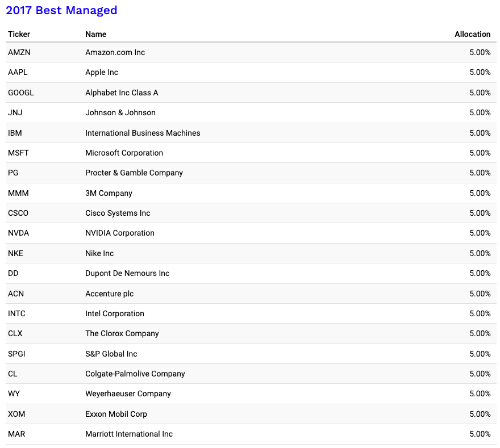Select the 3M Company name cell
Viewport: 500px width, 448px height.
click(x=109, y=193)
